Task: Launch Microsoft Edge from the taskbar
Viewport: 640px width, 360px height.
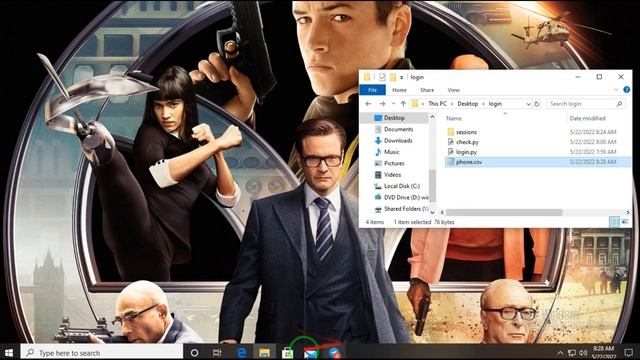Action: tap(241, 353)
